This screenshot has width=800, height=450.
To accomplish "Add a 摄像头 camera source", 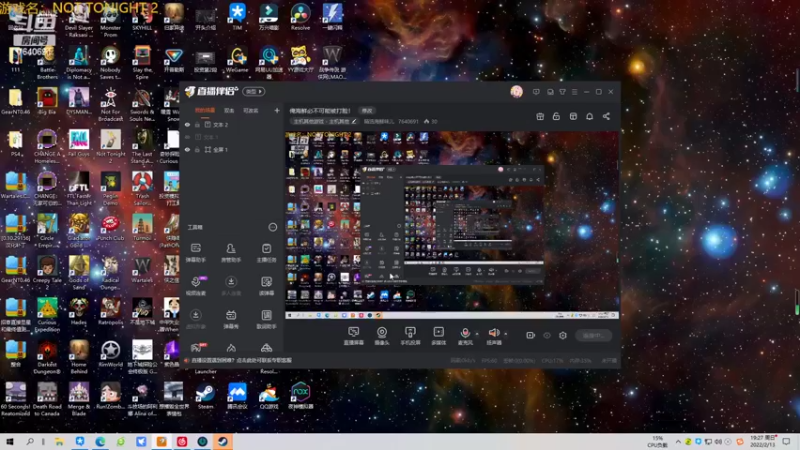I will pyautogui.click(x=382, y=336).
